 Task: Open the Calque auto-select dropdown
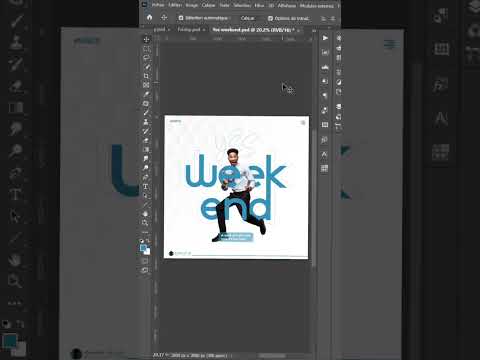(248, 18)
